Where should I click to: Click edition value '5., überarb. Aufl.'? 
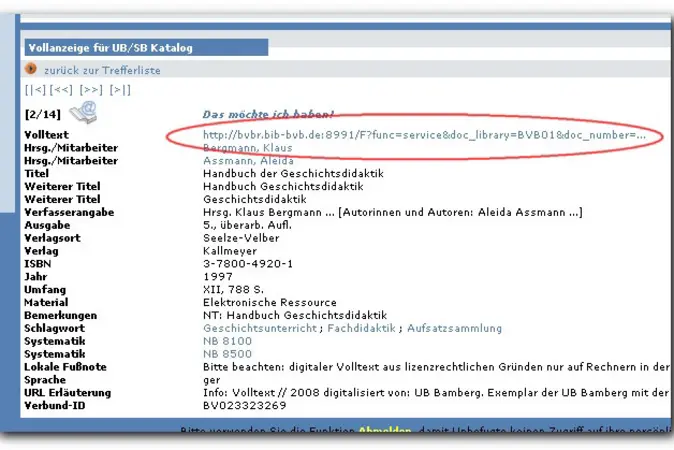(x=247, y=225)
